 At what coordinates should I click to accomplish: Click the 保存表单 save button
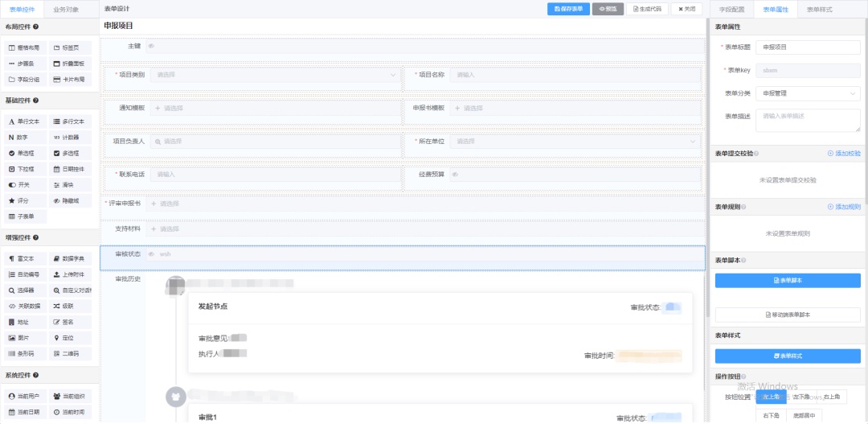pos(567,9)
